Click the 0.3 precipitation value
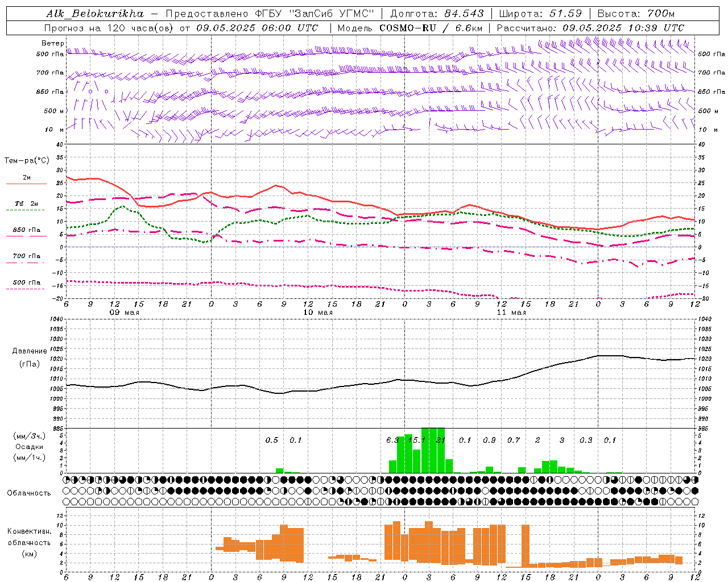 pyautogui.click(x=586, y=440)
